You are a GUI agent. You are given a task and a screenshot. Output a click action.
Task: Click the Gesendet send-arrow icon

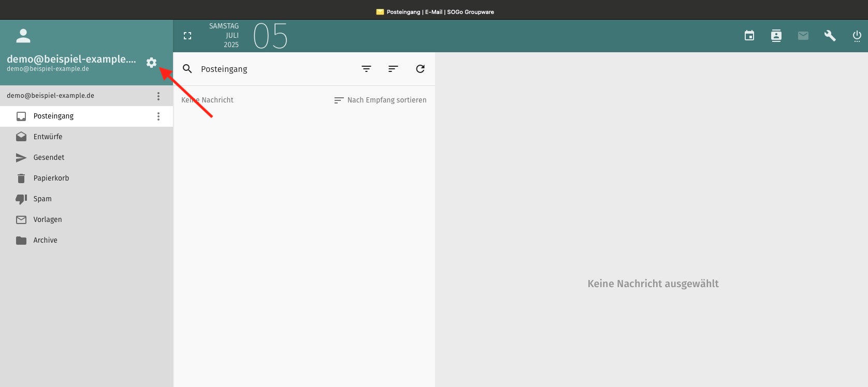(21, 158)
